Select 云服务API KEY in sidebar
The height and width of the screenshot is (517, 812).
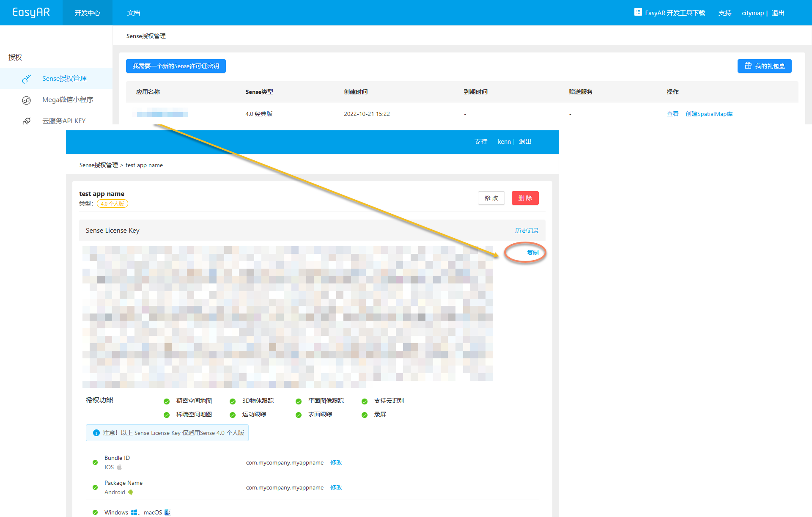tap(64, 121)
